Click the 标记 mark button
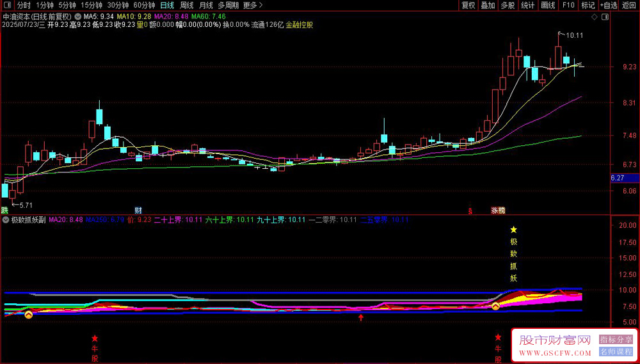 point(588,6)
